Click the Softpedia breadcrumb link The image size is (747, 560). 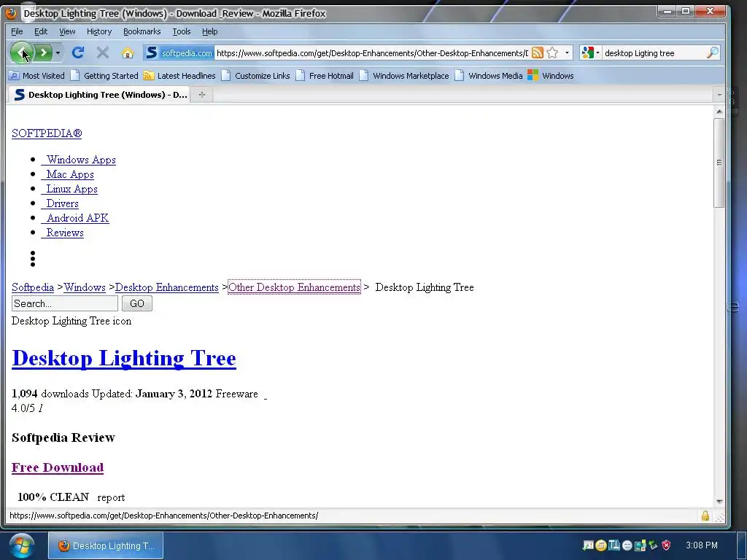[33, 287]
